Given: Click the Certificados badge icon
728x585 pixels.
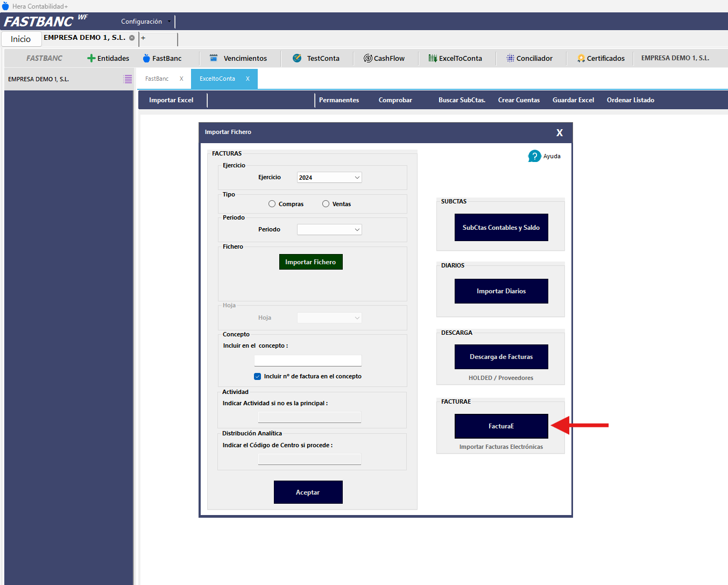Looking at the screenshot, I should [581, 58].
